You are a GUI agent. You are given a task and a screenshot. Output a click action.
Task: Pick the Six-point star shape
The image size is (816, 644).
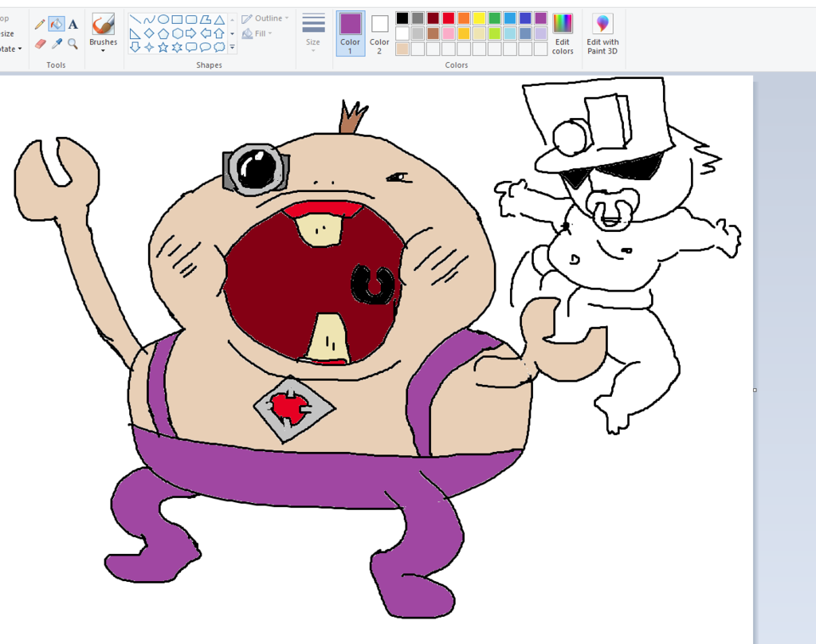pos(178,47)
